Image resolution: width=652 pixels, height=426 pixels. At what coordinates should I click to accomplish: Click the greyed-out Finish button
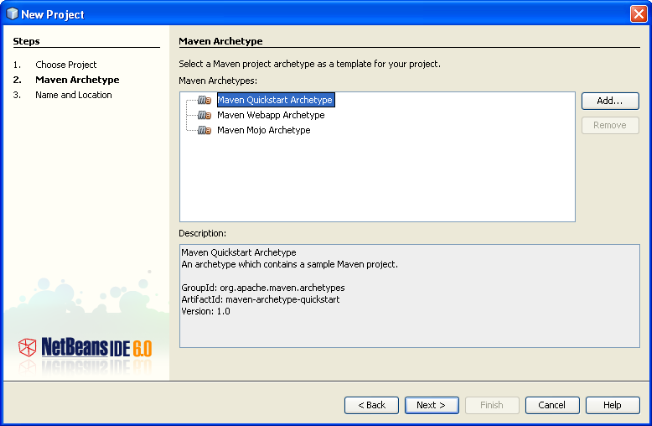coord(492,405)
